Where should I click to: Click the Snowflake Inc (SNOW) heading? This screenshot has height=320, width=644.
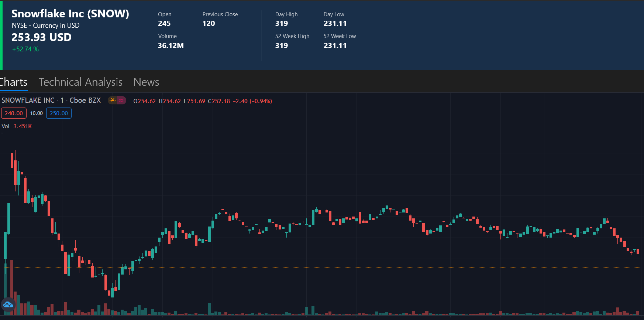pyautogui.click(x=70, y=14)
